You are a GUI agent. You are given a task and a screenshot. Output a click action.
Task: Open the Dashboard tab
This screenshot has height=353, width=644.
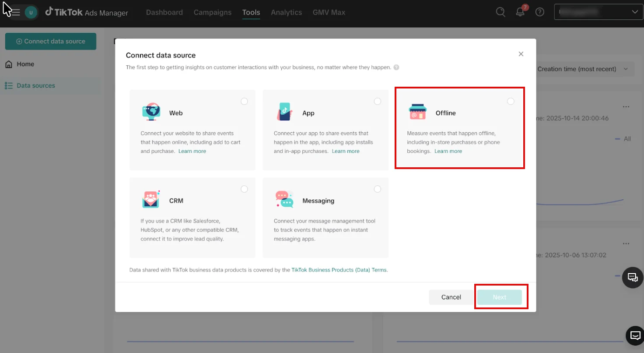(164, 12)
